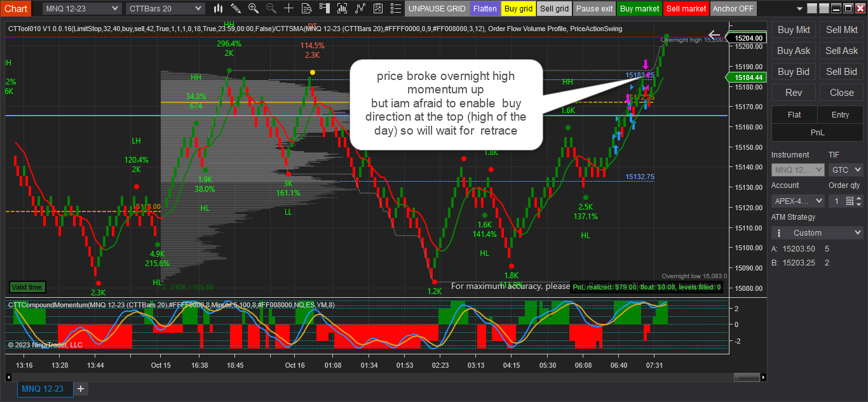Select the MNQ 12-23 chart tab
Screen dimensions: 868x402
(x=43, y=389)
